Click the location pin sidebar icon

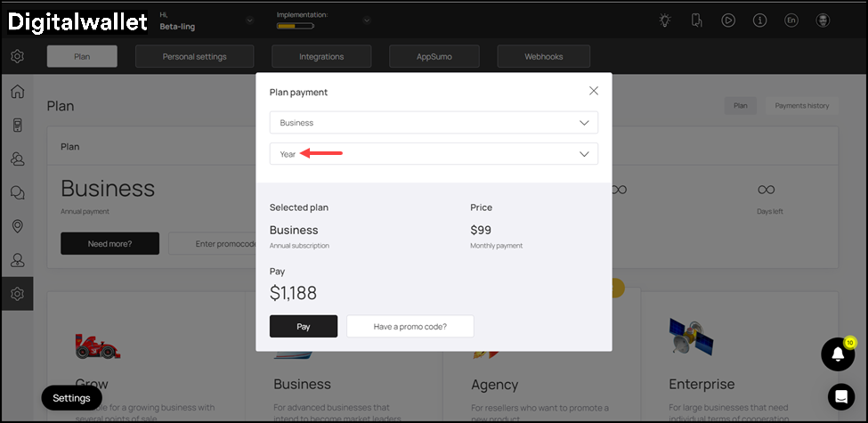[17, 226]
